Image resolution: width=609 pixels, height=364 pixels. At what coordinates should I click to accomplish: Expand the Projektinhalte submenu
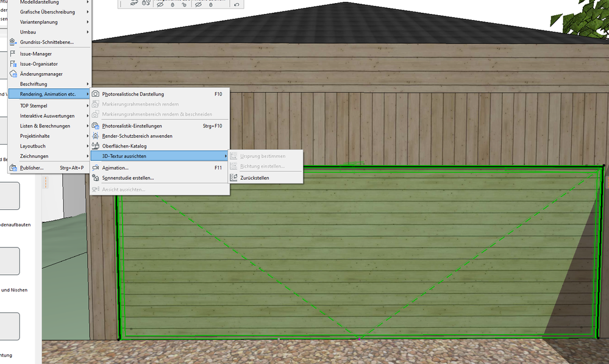(50, 136)
